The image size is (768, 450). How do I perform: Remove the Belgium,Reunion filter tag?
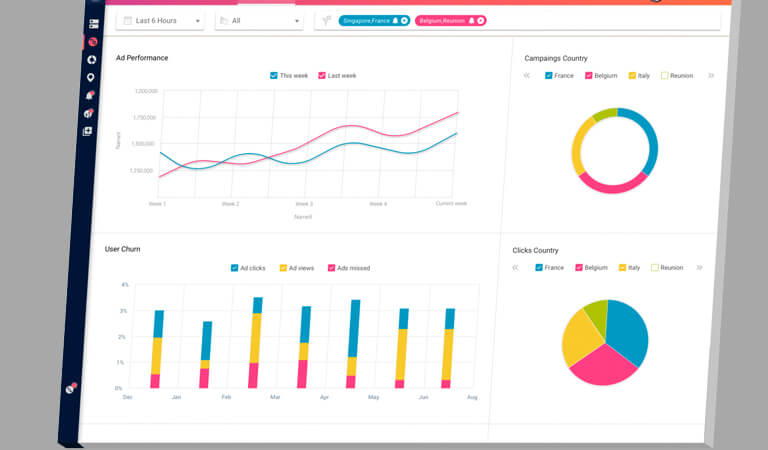pyautogui.click(x=480, y=21)
